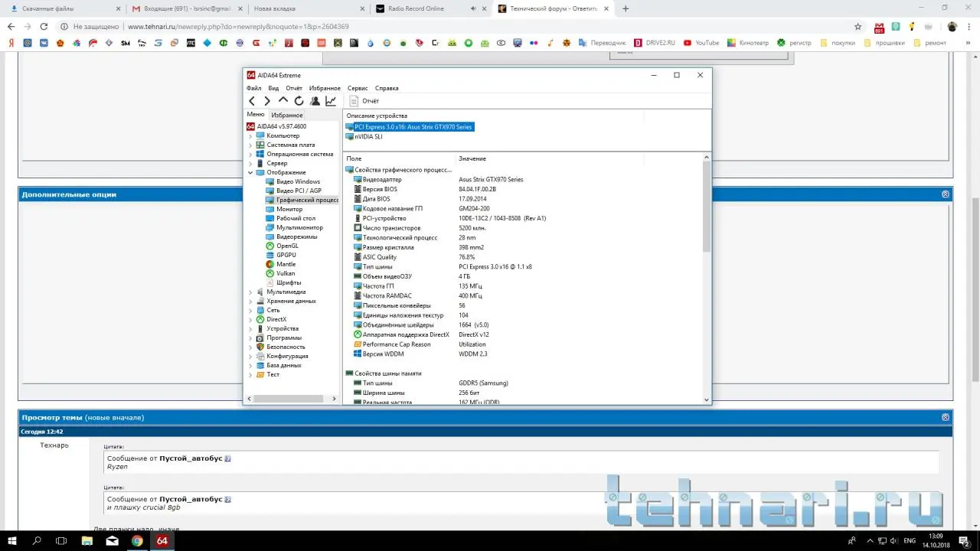Click the Шрифты fonts icon in the tree
Image resolution: width=980 pixels, height=551 pixels.
click(269, 283)
